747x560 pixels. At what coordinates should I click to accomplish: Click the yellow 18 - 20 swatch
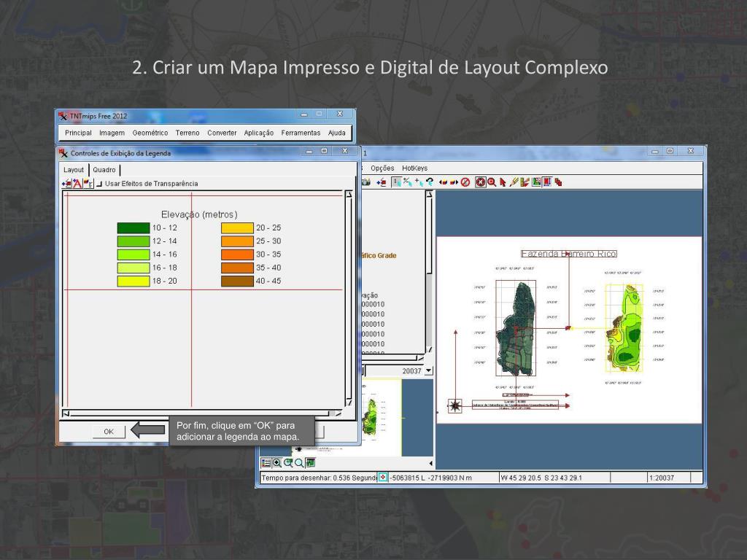click(133, 281)
